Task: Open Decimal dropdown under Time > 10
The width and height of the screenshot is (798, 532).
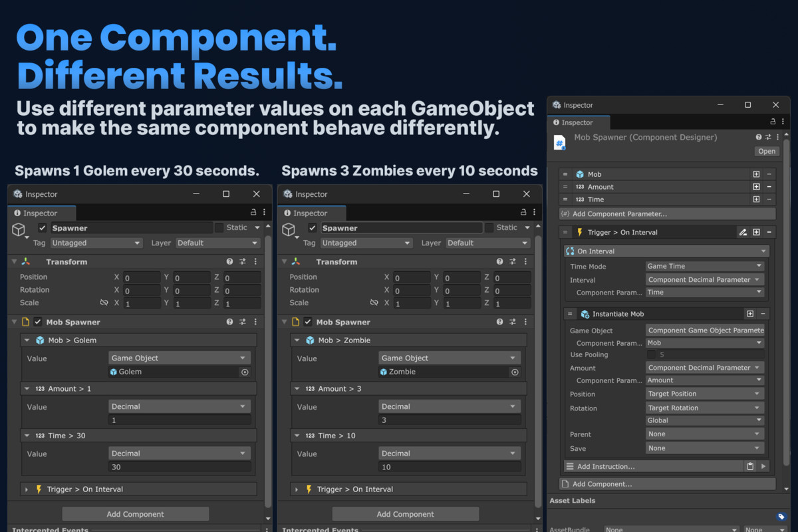Action: point(450,454)
